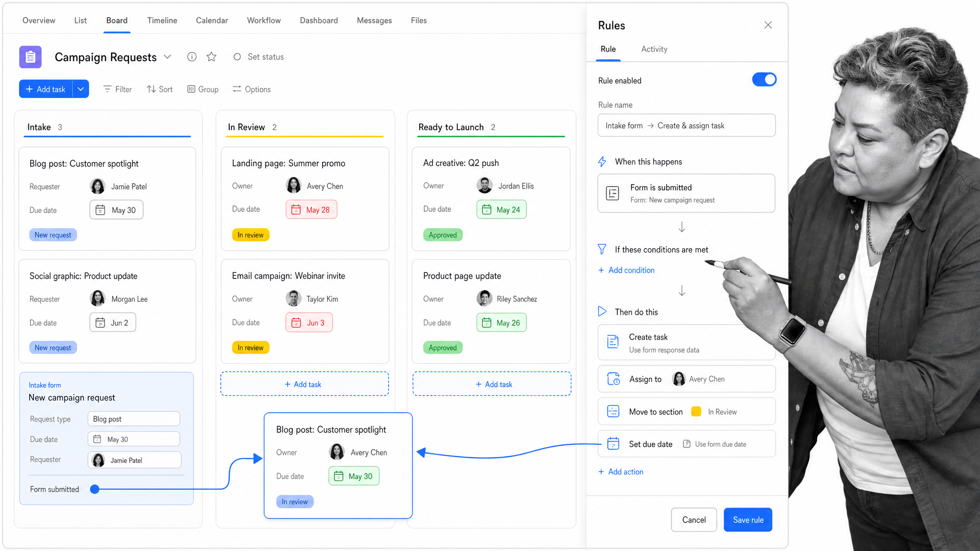980x551 pixels.
Task: Open the intake form Due date May 30 field
Action: coord(134,439)
